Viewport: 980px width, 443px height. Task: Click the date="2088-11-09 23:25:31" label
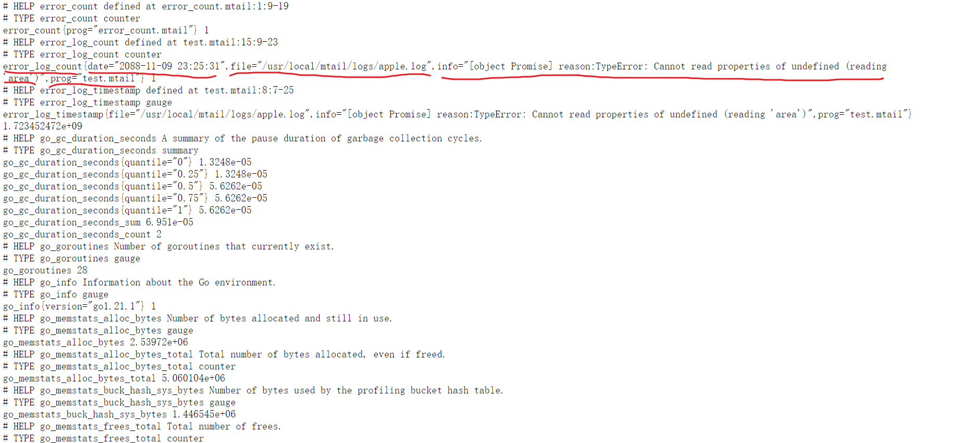pos(156,66)
